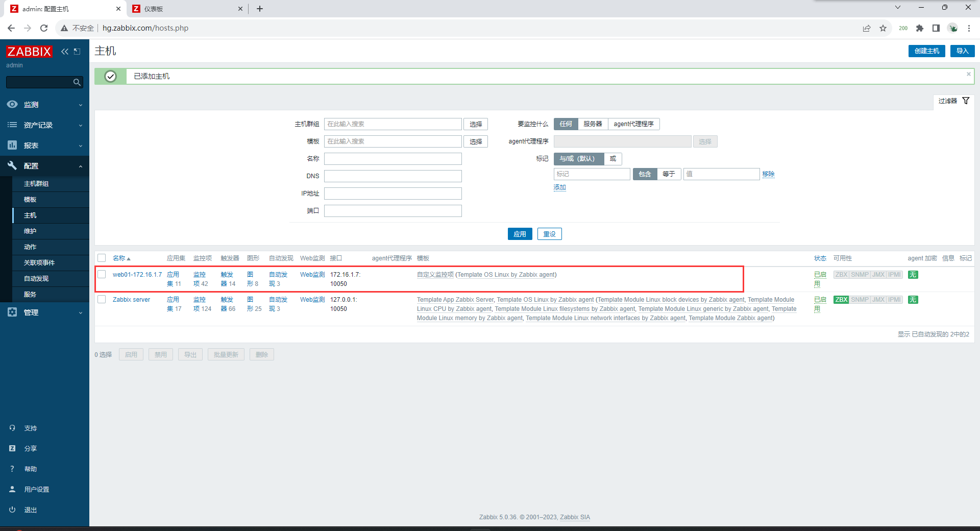Log out using the power icon

12,510
